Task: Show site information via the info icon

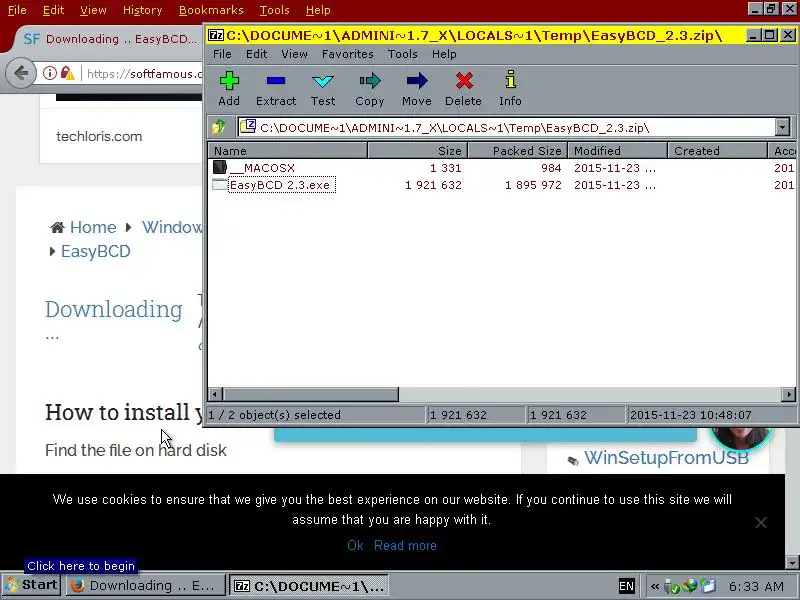Action: 49,73
